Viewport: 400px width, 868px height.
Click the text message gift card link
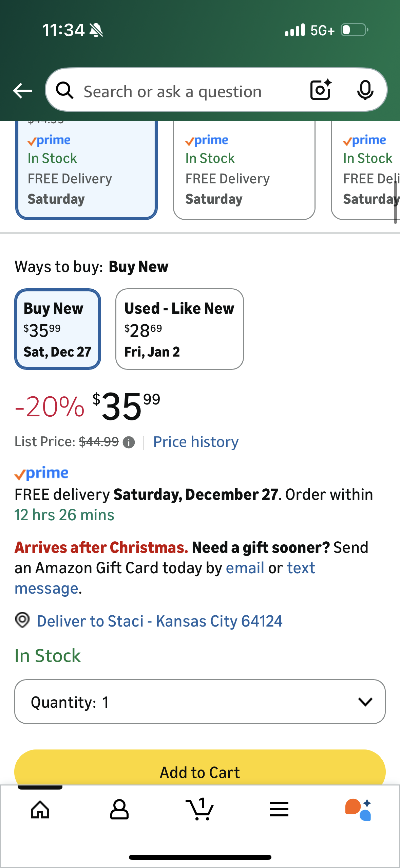pos(165,578)
